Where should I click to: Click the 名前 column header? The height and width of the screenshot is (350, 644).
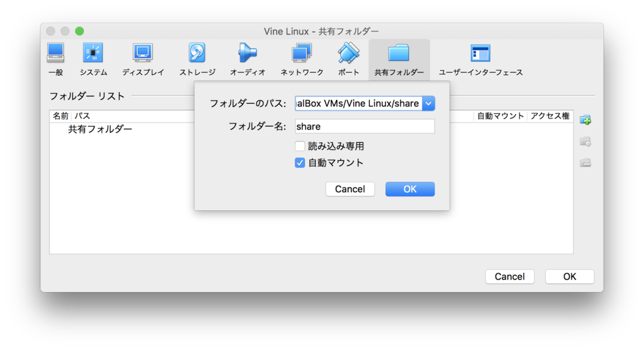tap(61, 116)
